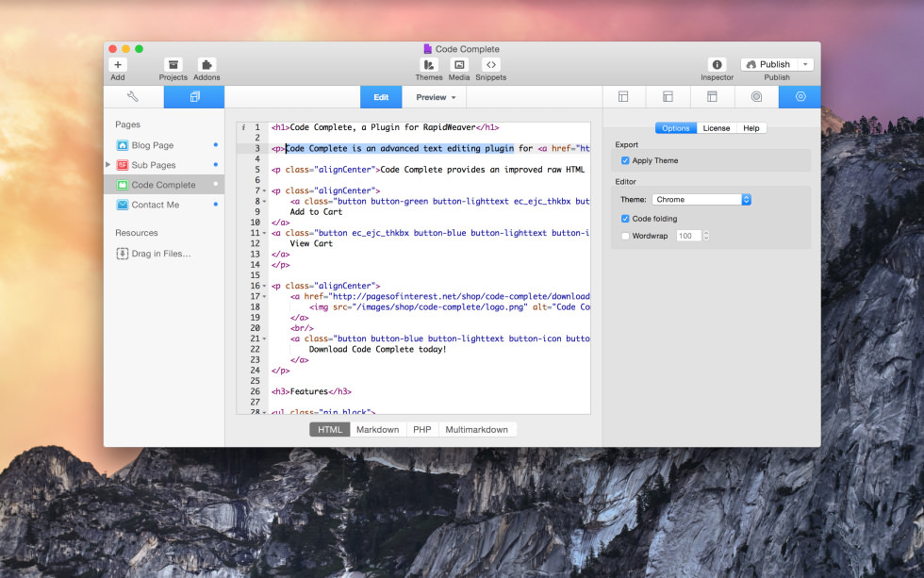Click the "Add to Cart" code line
Image resolution: width=924 pixels, height=578 pixels.
pos(316,212)
